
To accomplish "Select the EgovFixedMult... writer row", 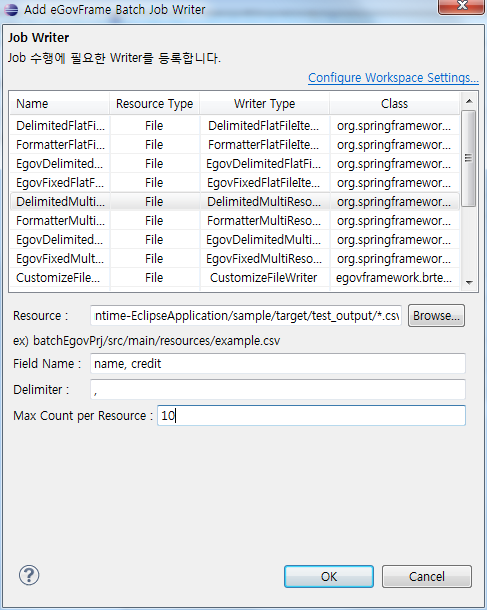I will coord(235,259).
